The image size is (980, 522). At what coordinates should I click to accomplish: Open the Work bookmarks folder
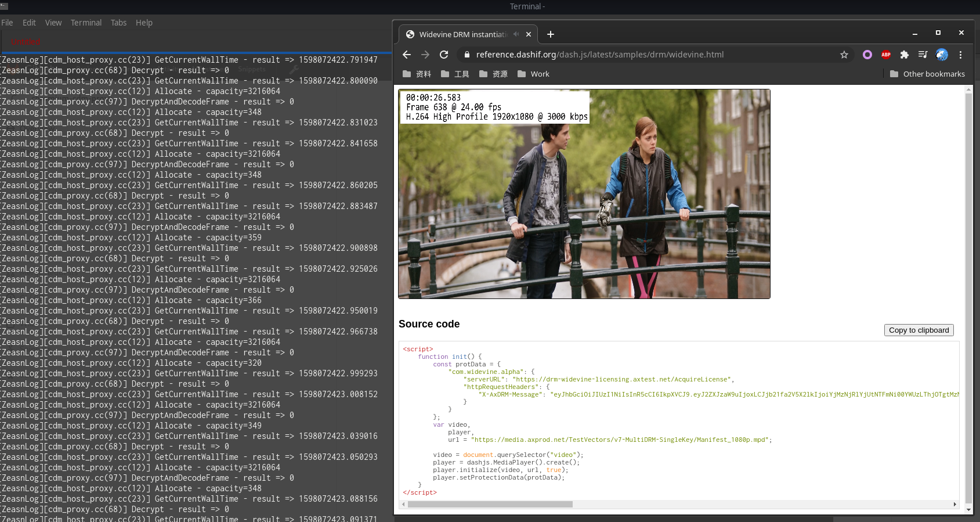[533, 74]
